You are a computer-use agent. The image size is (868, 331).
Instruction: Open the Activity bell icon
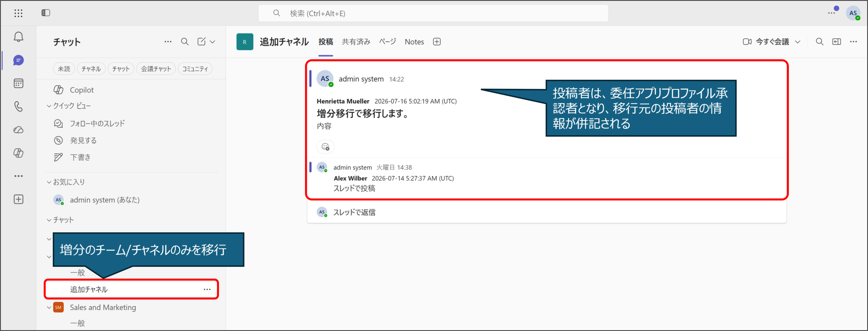pyautogui.click(x=19, y=37)
